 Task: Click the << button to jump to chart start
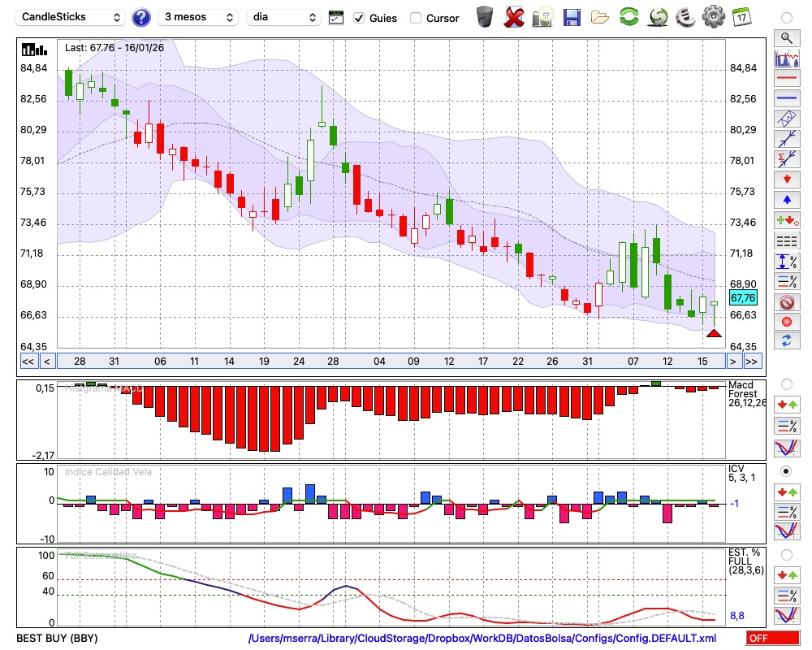[28, 362]
